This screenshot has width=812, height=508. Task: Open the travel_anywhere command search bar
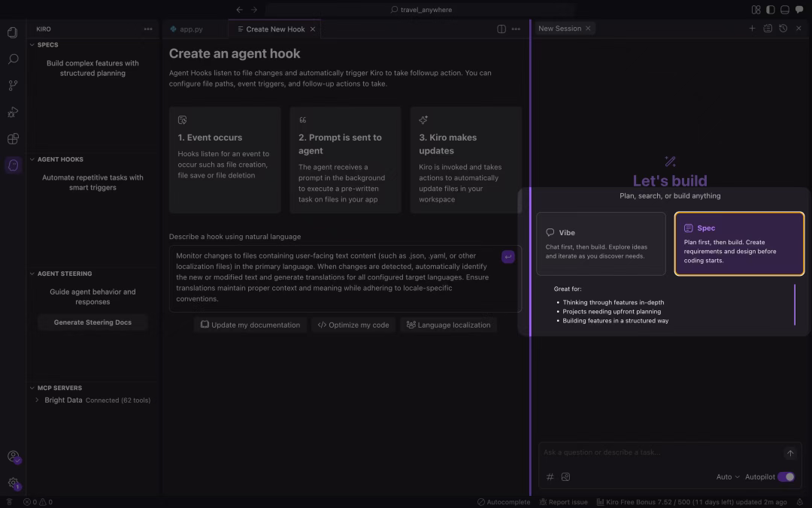(421, 9)
